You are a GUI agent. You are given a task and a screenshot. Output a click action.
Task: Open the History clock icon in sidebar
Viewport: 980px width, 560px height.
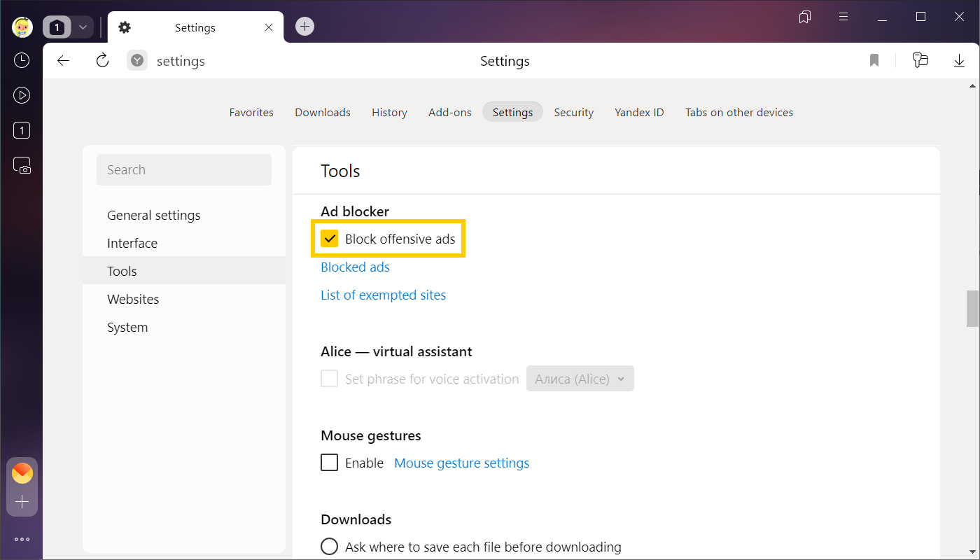(x=22, y=60)
